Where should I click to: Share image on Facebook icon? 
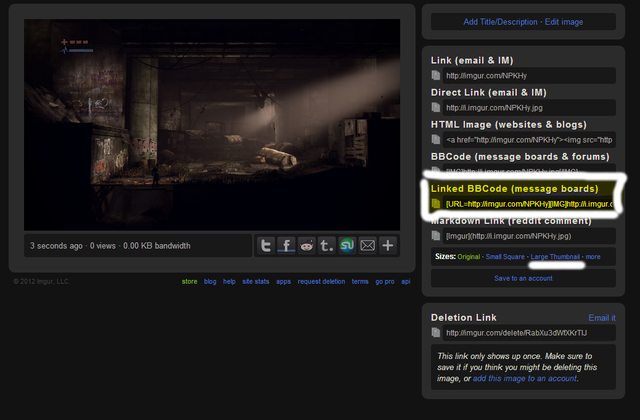tap(286, 246)
